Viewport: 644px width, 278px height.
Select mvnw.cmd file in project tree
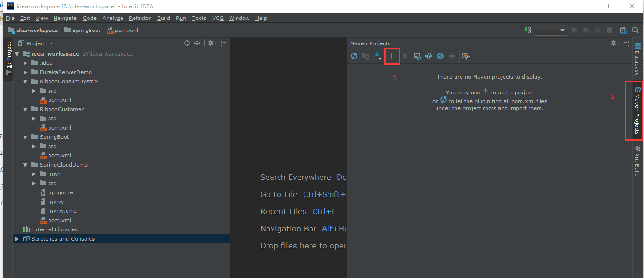(62, 211)
